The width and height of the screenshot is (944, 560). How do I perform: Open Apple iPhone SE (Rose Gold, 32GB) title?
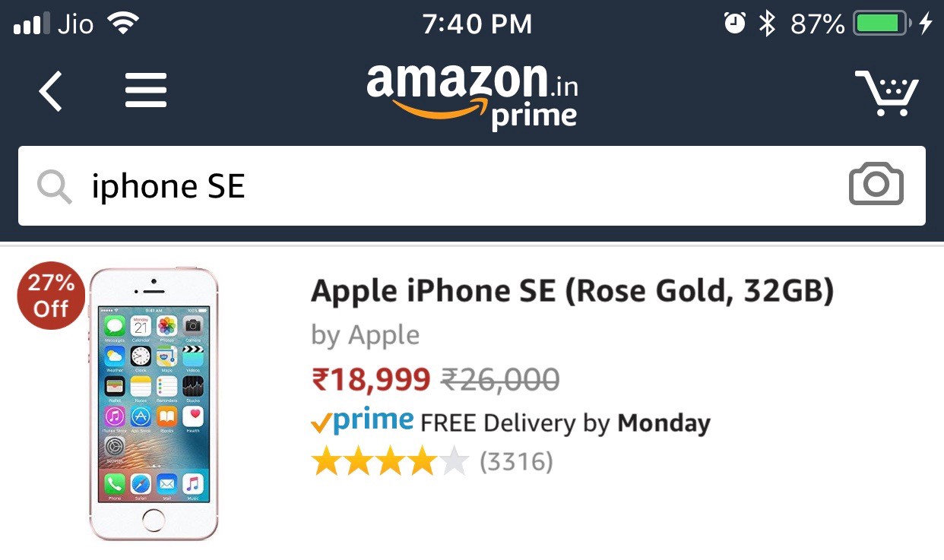(572, 291)
